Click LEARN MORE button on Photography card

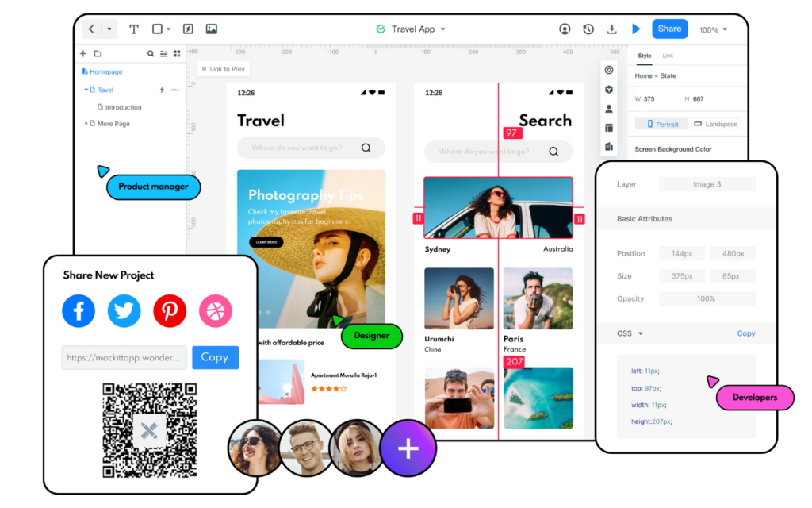(266, 242)
